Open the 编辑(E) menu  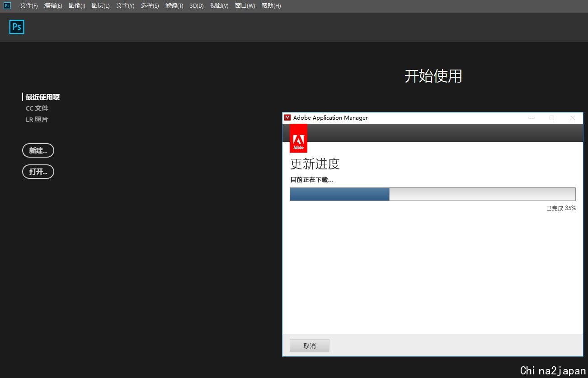click(x=53, y=6)
